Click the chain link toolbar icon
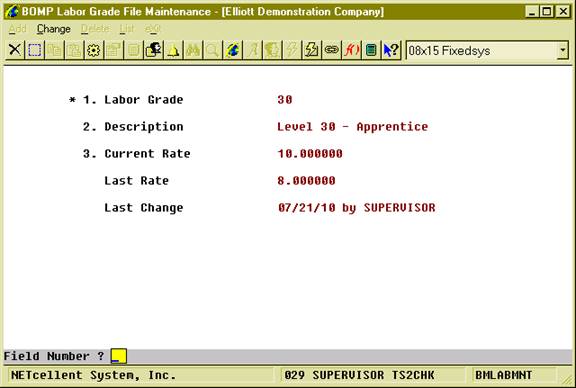Screen dimensions: 576x388 click(x=331, y=50)
